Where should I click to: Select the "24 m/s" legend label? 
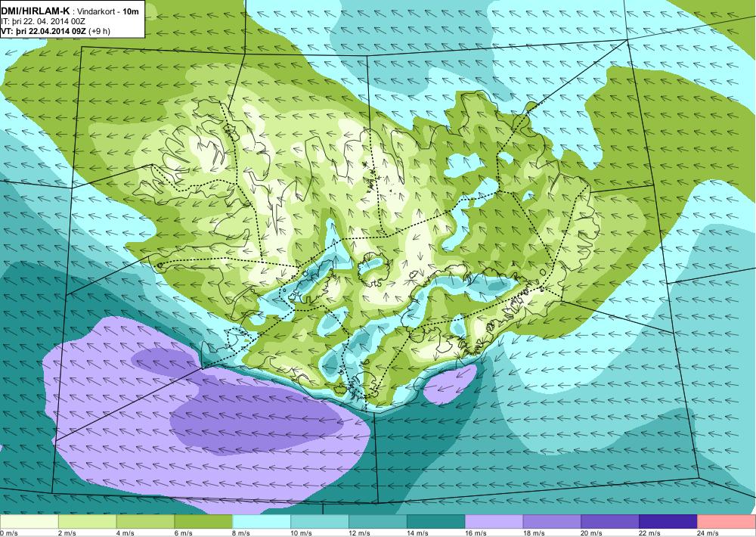click(708, 533)
